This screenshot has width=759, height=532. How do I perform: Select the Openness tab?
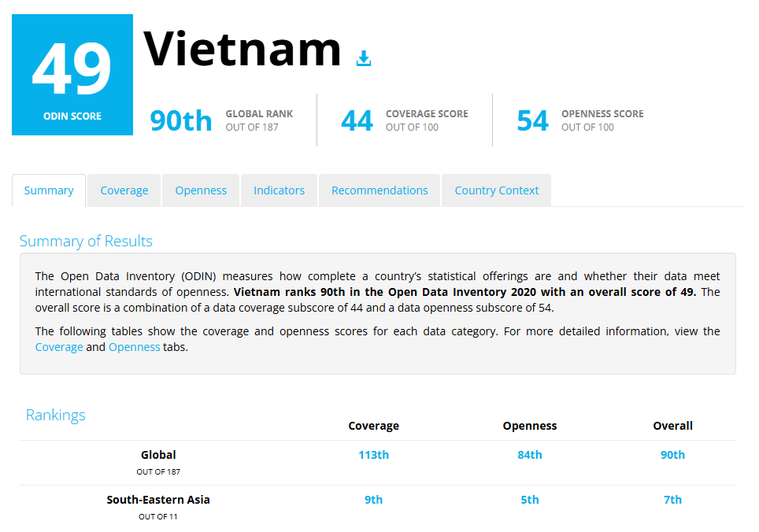point(201,190)
